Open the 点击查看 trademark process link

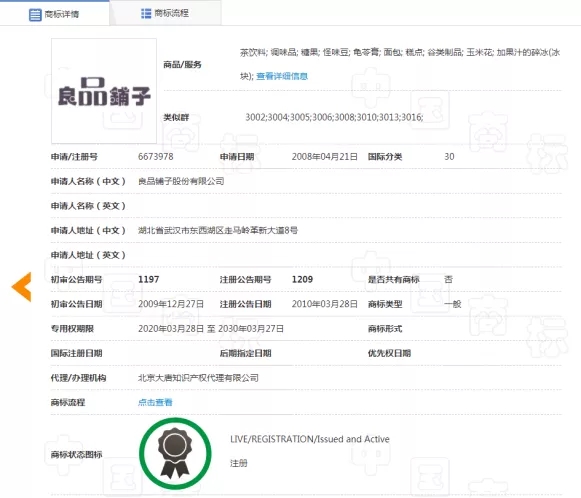coord(155,402)
